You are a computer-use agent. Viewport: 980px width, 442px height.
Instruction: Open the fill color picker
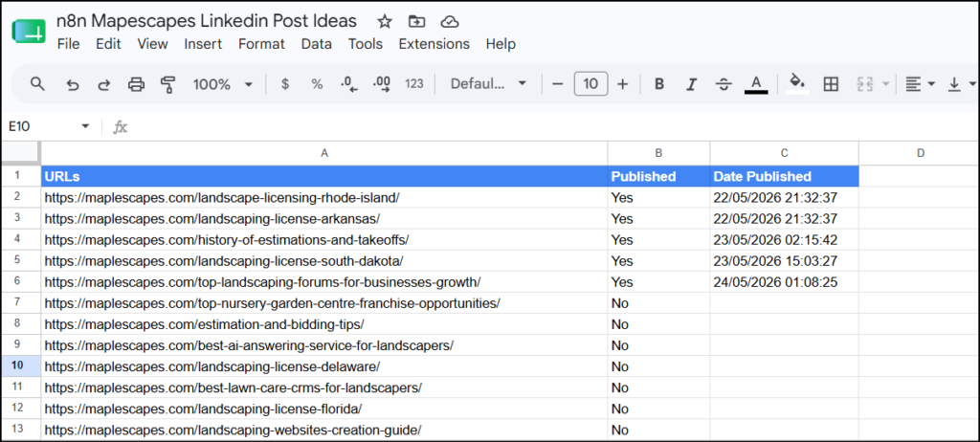[797, 84]
